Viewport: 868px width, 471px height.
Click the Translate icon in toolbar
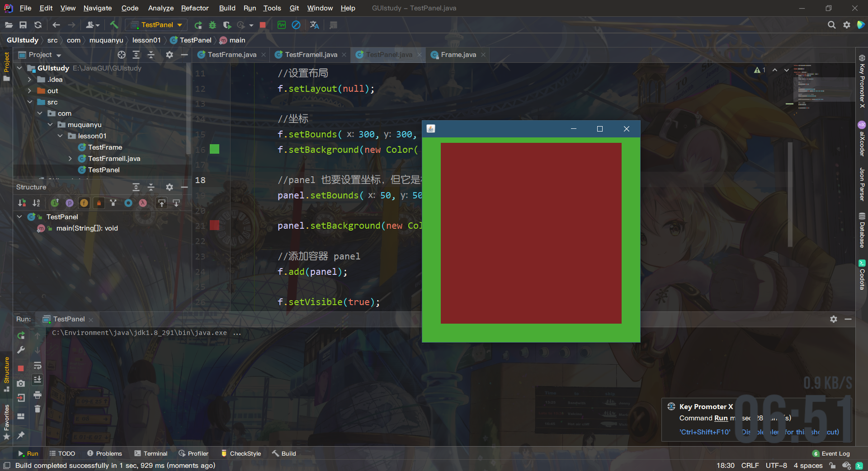coord(315,25)
